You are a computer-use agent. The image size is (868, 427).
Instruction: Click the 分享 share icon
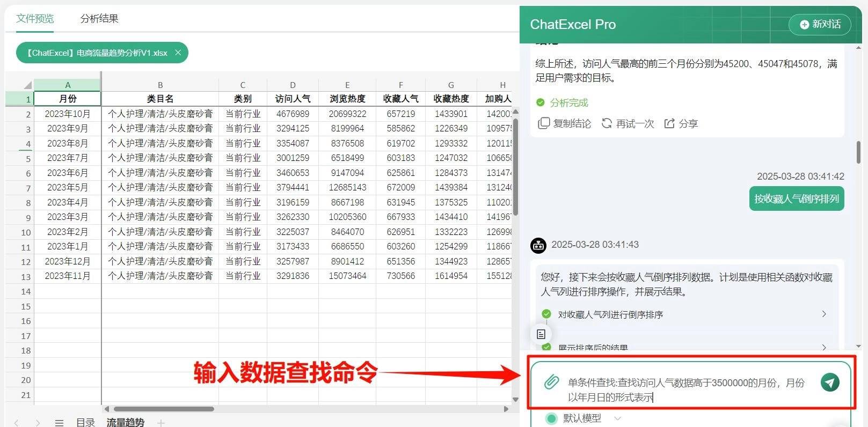click(669, 123)
